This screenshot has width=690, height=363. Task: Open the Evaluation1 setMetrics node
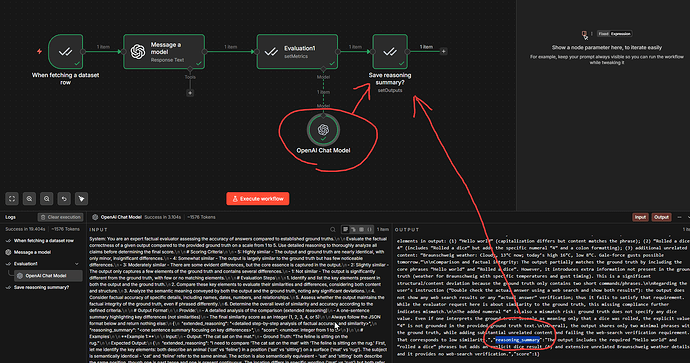coord(297,51)
